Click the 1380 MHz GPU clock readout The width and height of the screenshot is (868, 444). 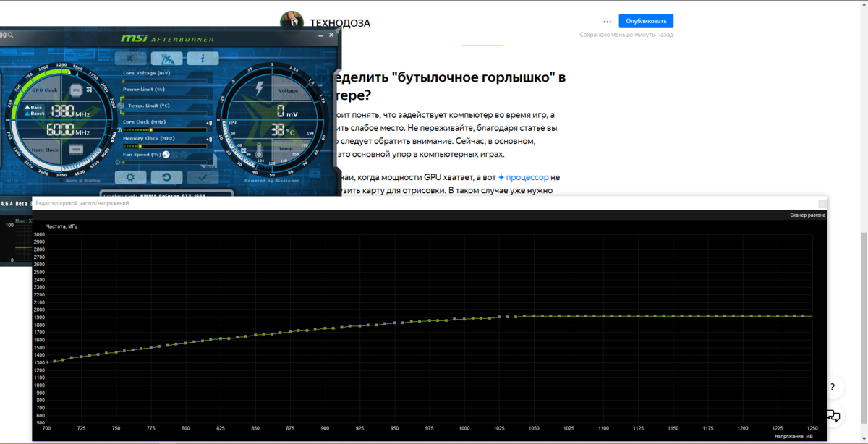click(x=69, y=111)
